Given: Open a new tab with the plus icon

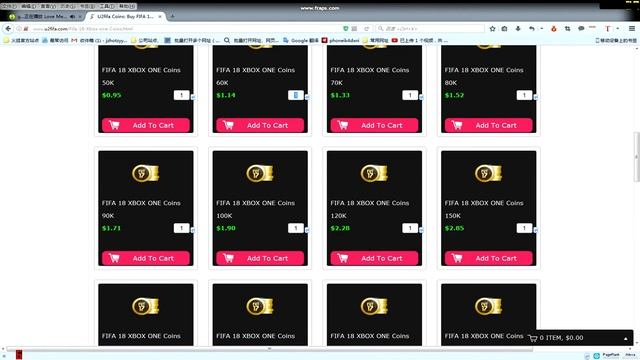Looking at the screenshot, I should (173, 16).
